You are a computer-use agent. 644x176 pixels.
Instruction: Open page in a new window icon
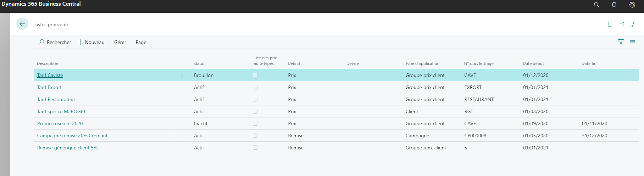pyautogui.click(x=621, y=24)
